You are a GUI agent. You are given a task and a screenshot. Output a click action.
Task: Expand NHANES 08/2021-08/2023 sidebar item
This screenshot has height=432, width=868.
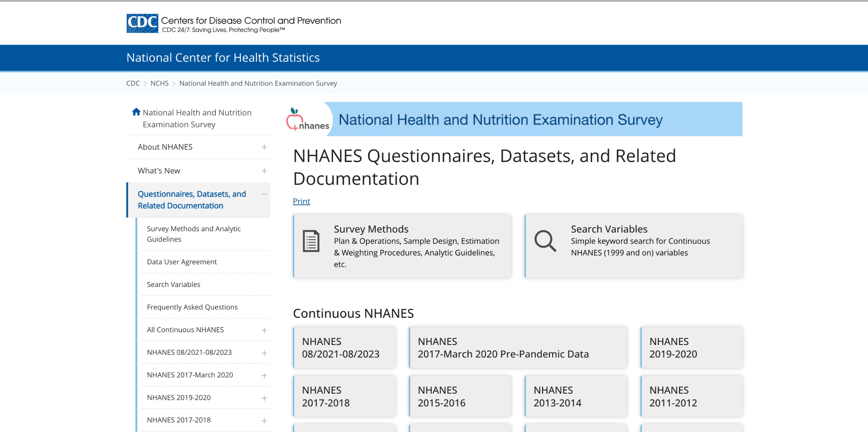pyautogui.click(x=264, y=353)
